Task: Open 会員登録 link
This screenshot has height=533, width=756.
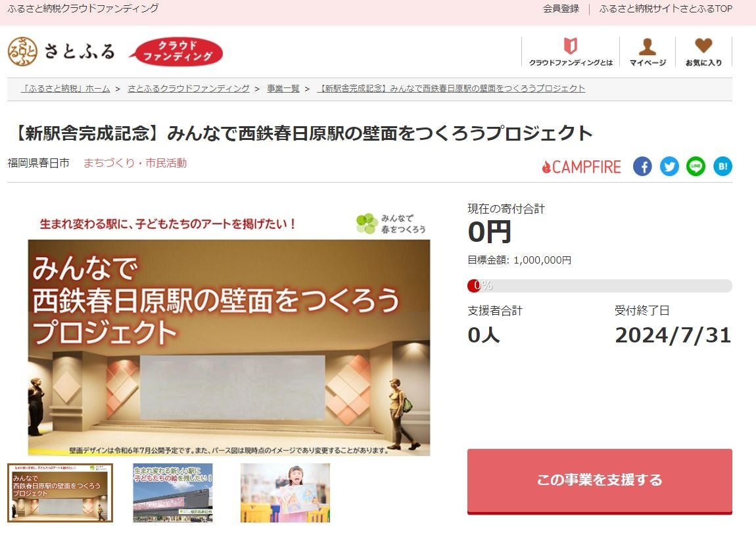Action: click(561, 9)
